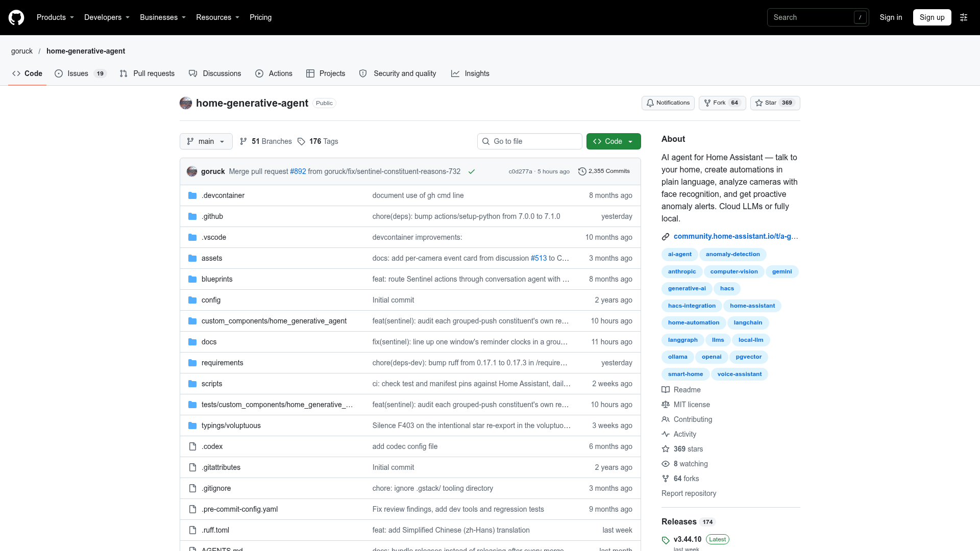Click the Readme book icon

point(666,390)
